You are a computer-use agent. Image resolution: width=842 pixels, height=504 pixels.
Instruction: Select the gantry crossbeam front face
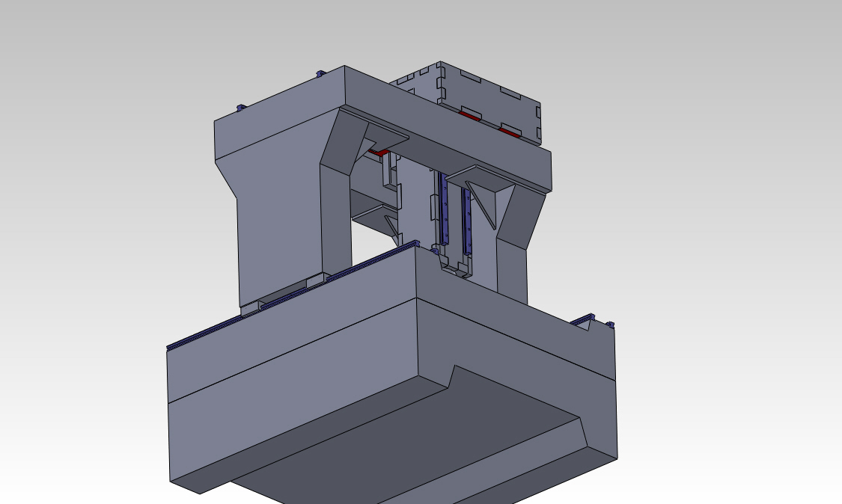point(448,129)
